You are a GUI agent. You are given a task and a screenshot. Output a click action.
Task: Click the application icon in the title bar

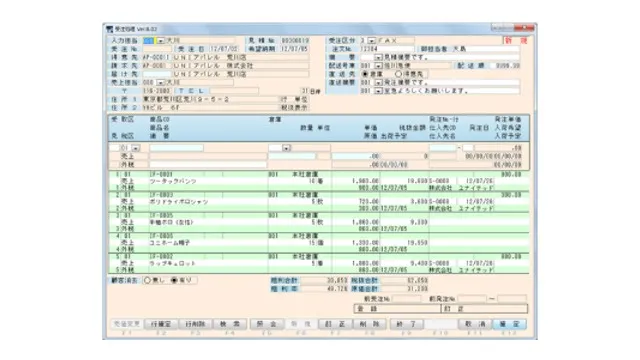pos(109,29)
